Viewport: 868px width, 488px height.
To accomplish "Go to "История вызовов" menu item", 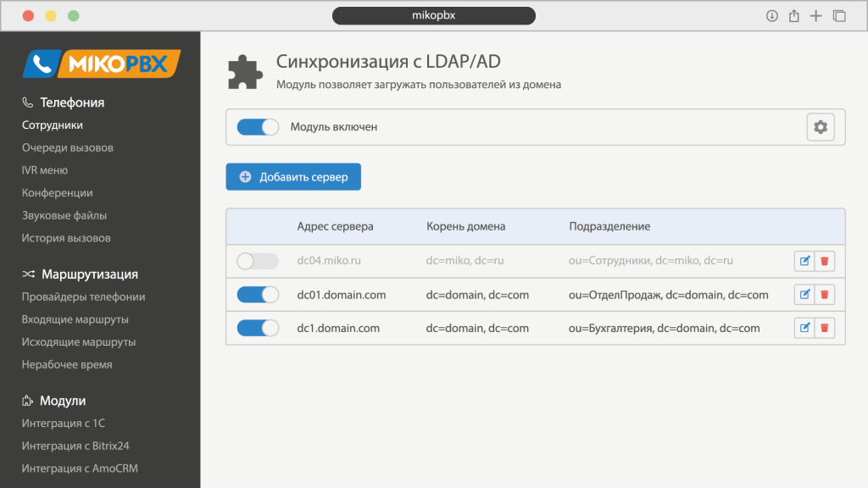I will point(66,238).
